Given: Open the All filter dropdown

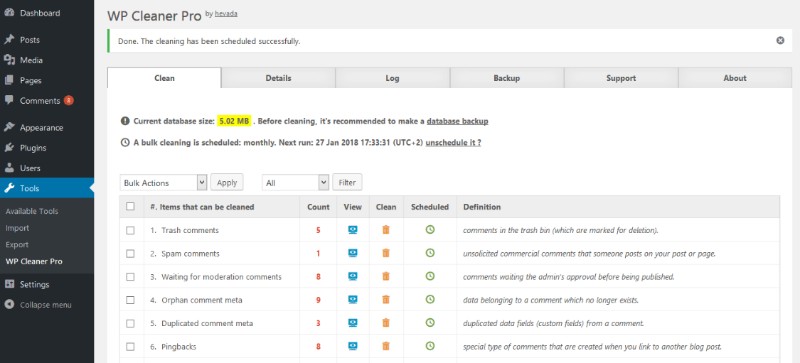Looking at the screenshot, I should (295, 182).
